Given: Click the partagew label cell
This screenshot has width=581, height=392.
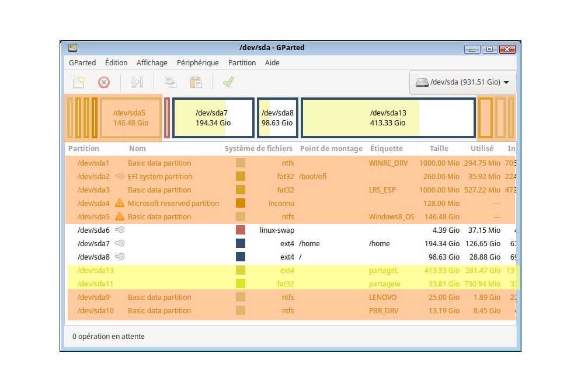Looking at the screenshot, I should coord(384,284).
